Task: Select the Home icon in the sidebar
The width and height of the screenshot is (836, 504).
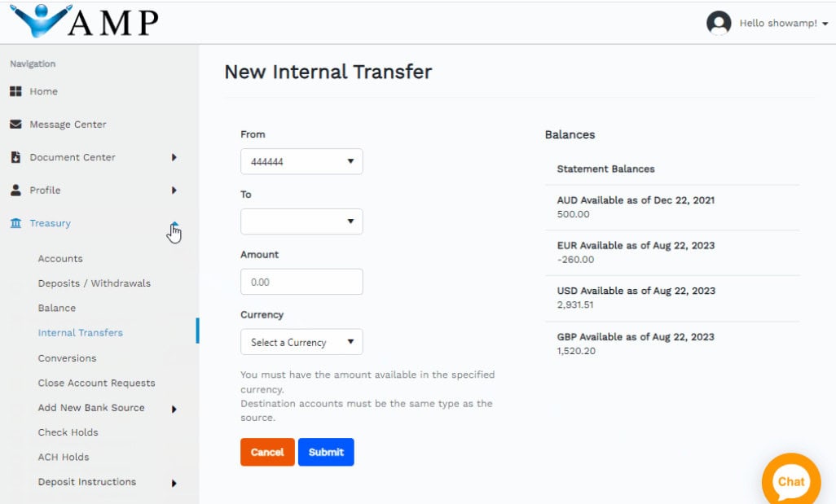Action: coord(16,91)
